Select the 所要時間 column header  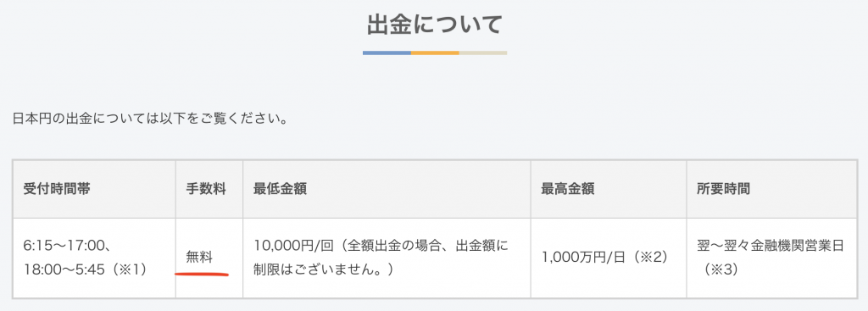coord(724,189)
